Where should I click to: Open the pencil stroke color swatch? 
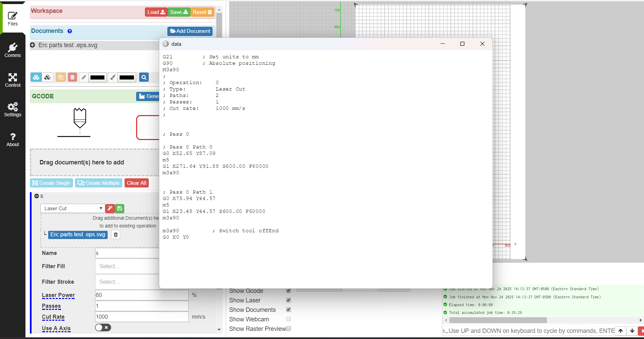point(97,77)
